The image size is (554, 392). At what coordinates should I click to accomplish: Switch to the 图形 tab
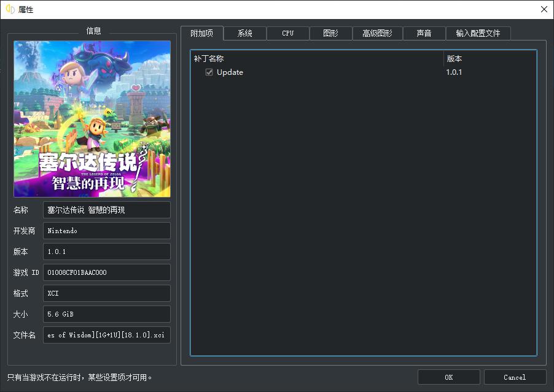(330, 33)
